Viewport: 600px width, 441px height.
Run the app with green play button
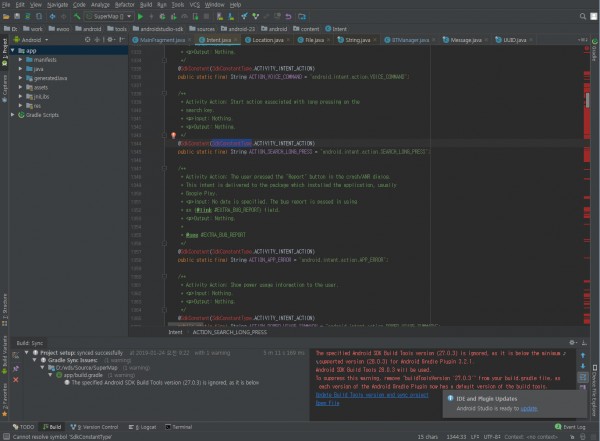140,16
